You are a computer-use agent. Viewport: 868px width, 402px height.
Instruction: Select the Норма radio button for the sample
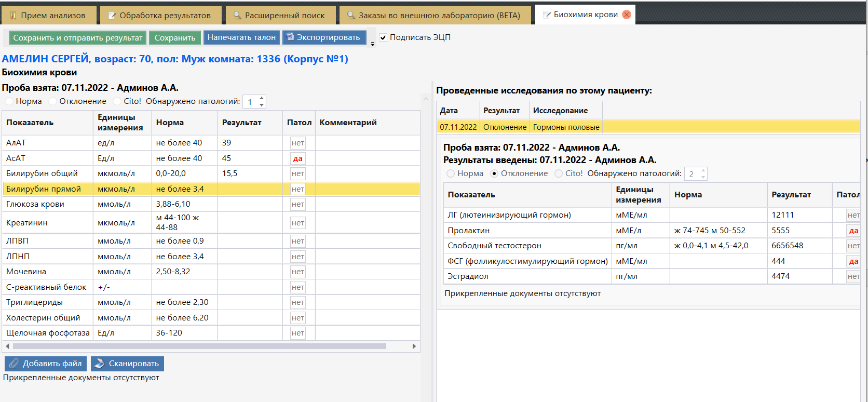click(9, 101)
